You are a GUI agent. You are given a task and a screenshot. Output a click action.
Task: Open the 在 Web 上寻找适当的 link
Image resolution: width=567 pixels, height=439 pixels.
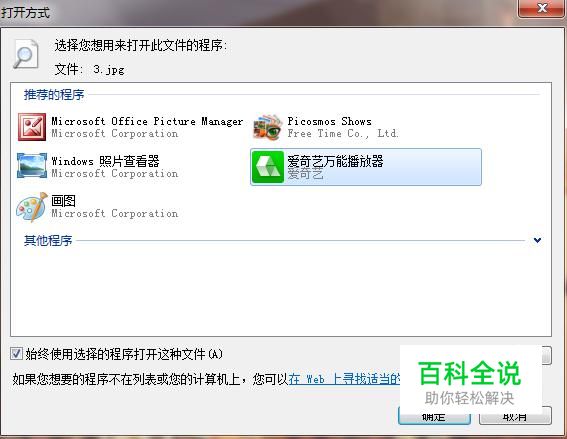345,379
